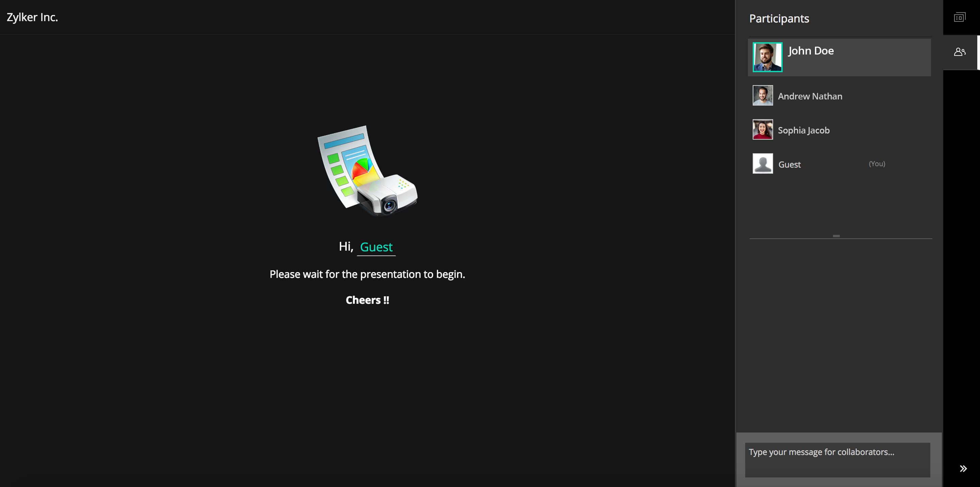Select Zylker Inc. menu at top left
This screenshot has width=980, height=487.
(33, 17)
